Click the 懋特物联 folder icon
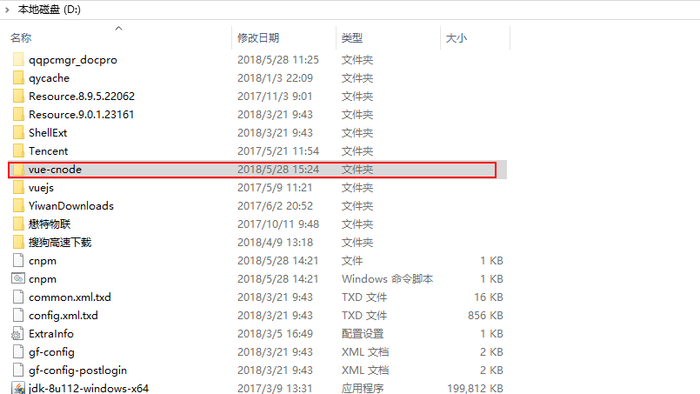This screenshot has width=700, height=394. pyautogui.click(x=18, y=224)
